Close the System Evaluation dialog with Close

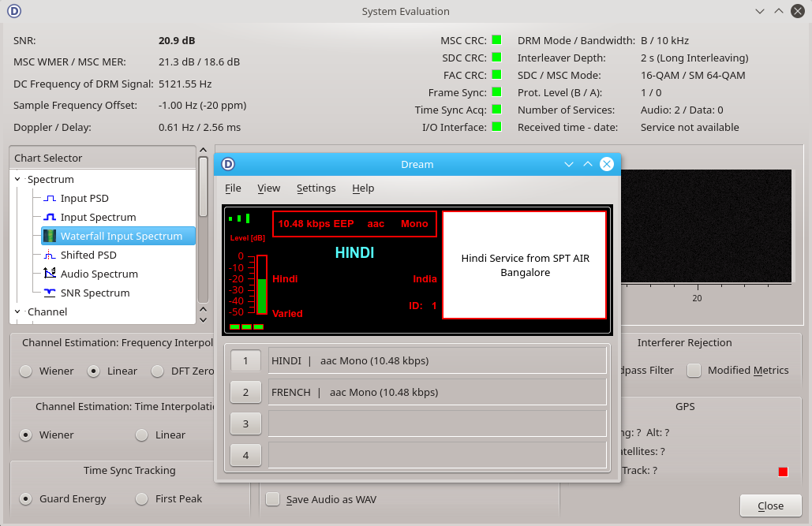[770, 505]
